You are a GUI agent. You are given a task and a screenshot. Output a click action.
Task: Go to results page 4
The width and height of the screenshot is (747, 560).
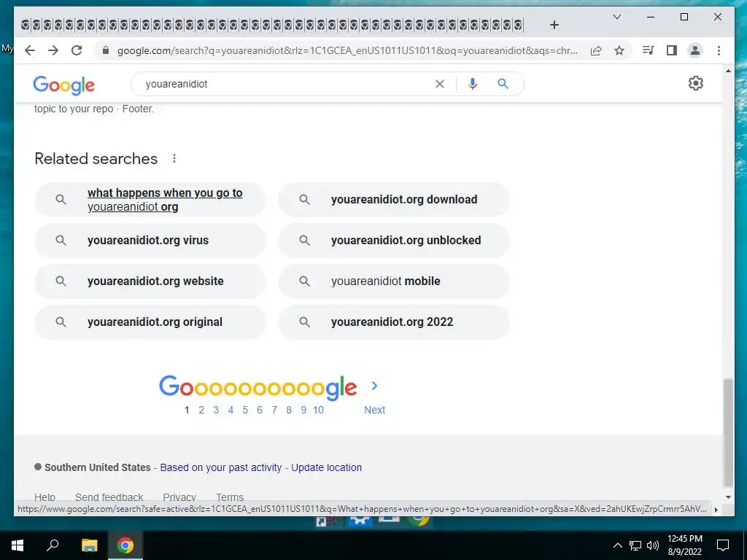(x=231, y=410)
